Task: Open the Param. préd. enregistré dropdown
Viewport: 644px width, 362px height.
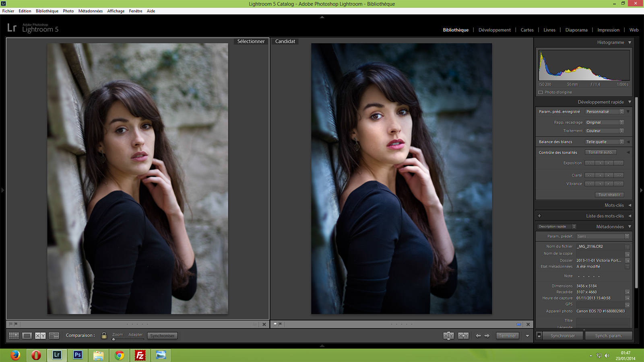Action: [605, 112]
